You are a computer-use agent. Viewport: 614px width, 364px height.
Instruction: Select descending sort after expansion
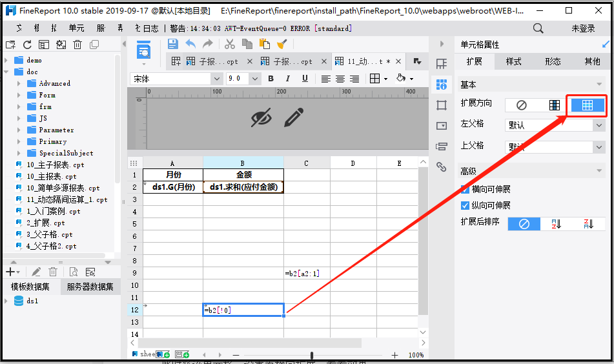click(589, 224)
